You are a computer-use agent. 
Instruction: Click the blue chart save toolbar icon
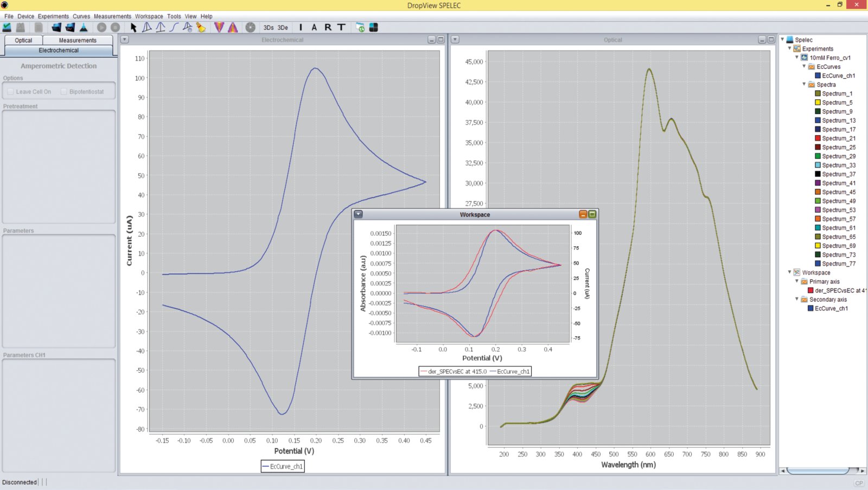tap(70, 27)
